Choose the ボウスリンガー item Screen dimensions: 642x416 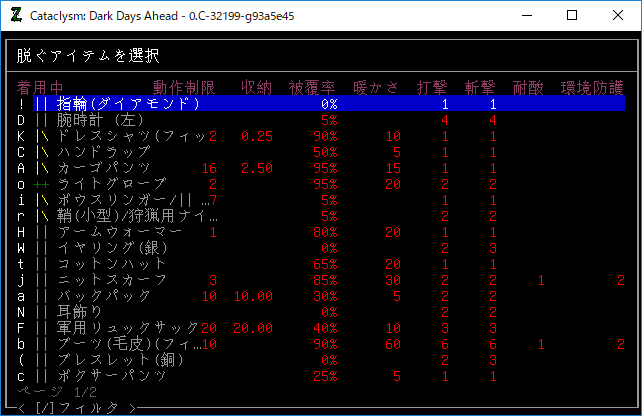(x=120, y=200)
